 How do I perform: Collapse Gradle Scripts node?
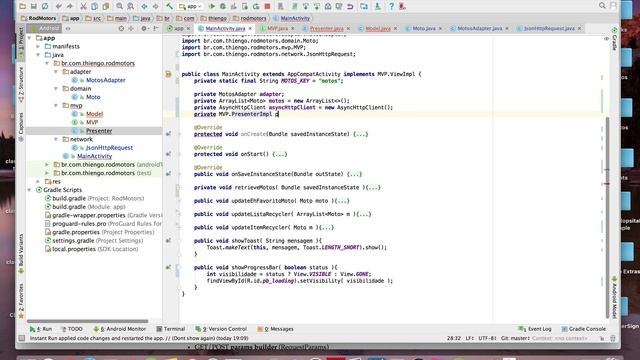[29, 190]
